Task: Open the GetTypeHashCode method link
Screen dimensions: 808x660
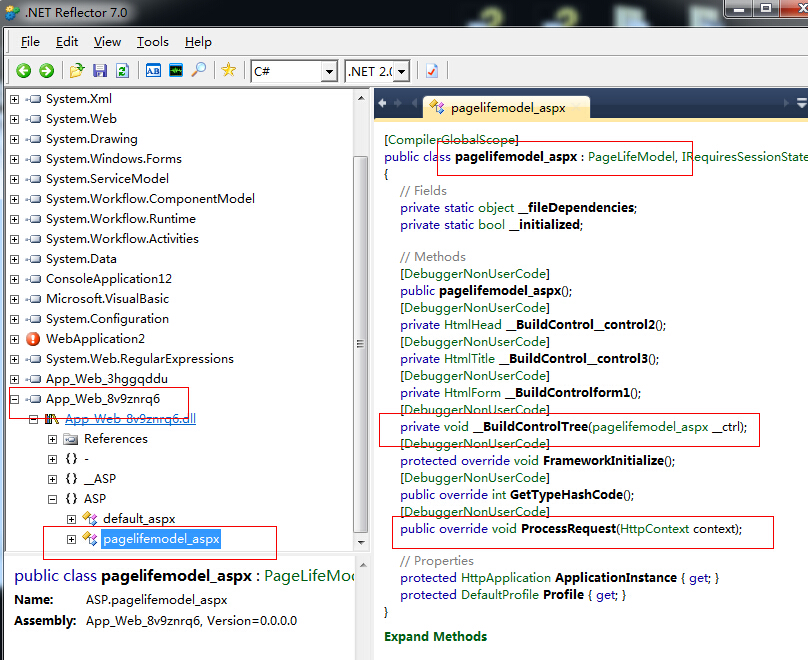Action: (566, 495)
